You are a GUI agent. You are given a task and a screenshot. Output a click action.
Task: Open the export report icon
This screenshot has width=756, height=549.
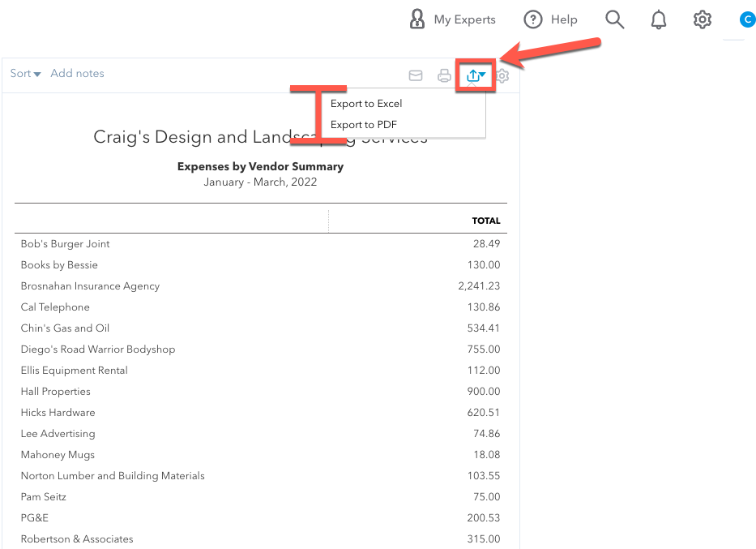pyautogui.click(x=476, y=75)
